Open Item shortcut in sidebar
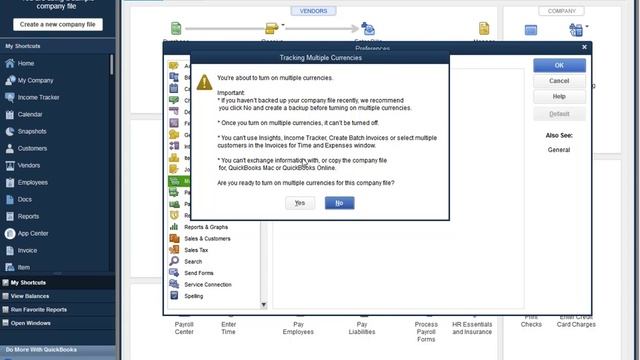The width and height of the screenshot is (640, 360). tap(24, 267)
